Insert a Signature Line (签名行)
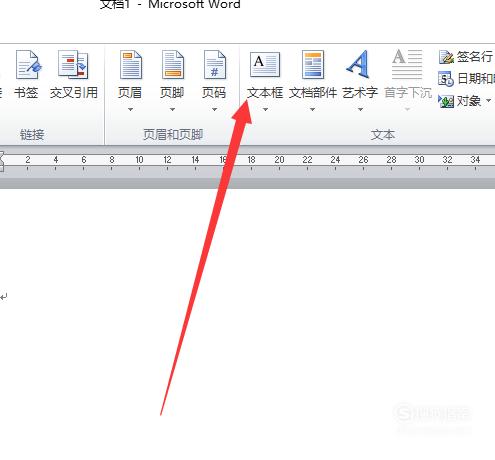This screenshot has width=495, height=460. point(466,57)
